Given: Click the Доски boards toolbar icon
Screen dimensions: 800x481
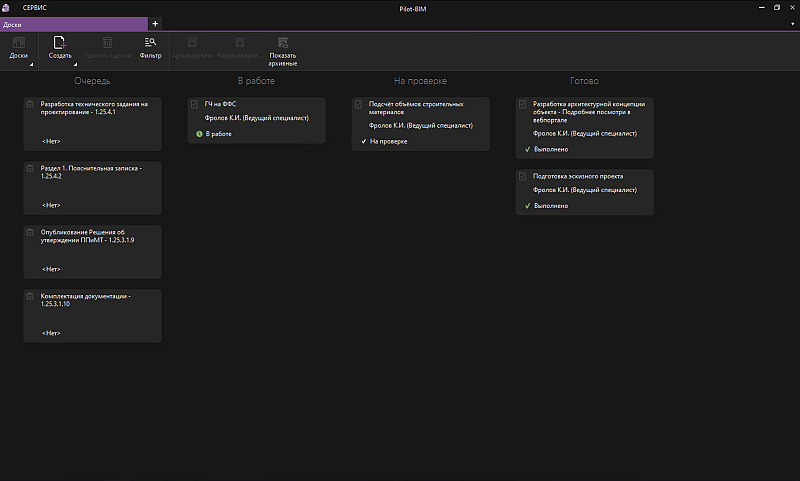Looking at the screenshot, I should click(x=18, y=44).
